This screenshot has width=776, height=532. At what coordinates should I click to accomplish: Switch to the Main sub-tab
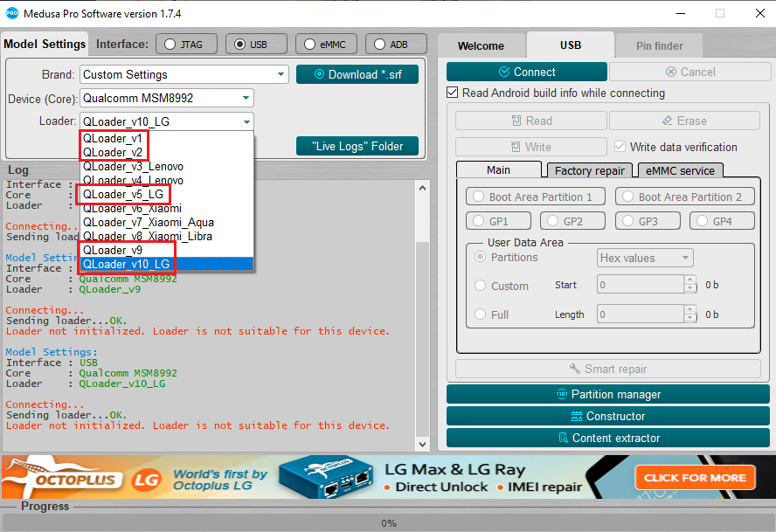498,169
